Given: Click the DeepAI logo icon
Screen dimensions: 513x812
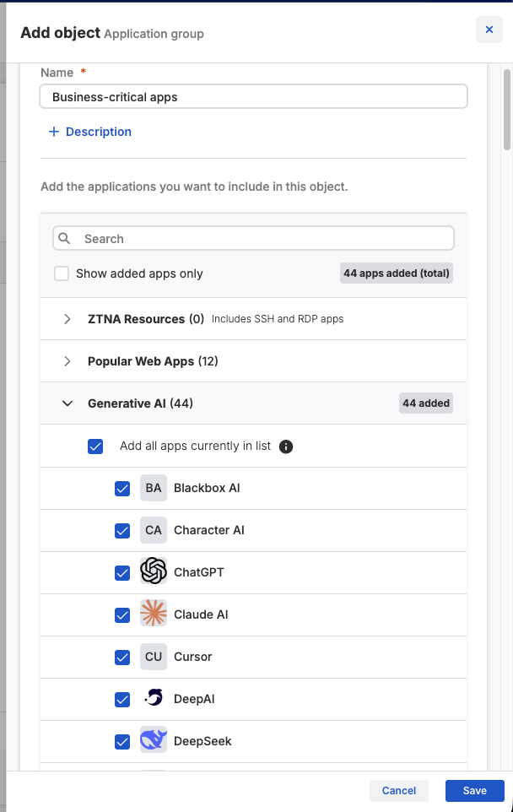Looking at the screenshot, I should [154, 697].
